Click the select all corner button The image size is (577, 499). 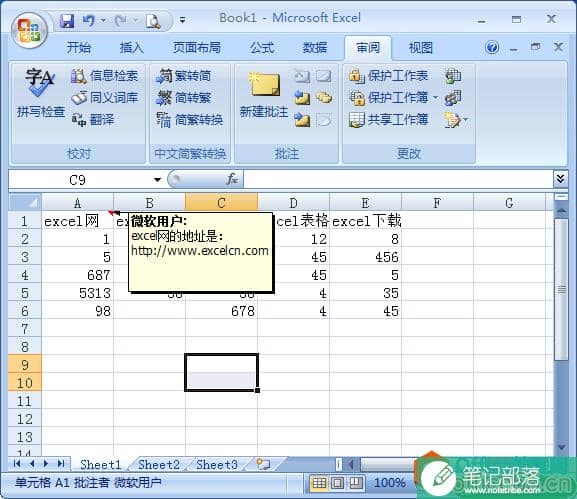(x=25, y=203)
